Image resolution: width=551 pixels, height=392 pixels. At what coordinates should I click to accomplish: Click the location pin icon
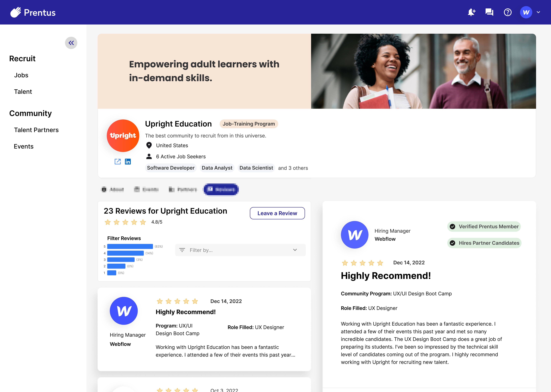click(x=149, y=145)
